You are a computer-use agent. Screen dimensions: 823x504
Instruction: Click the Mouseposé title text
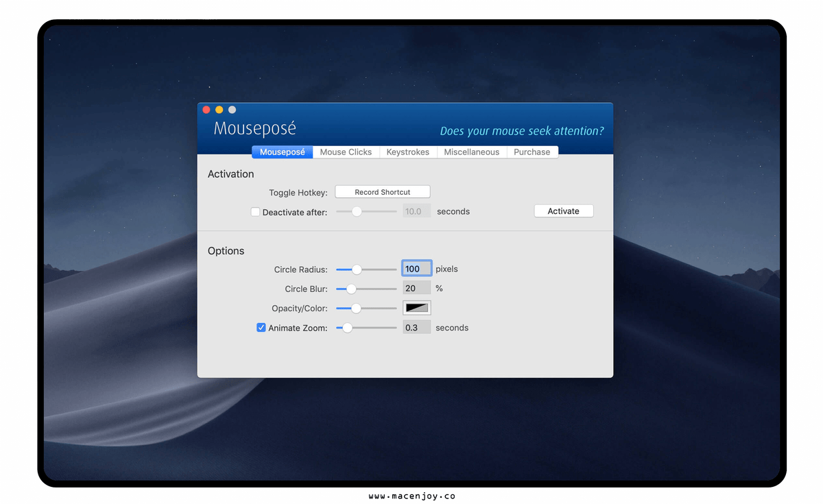point(255,129)
